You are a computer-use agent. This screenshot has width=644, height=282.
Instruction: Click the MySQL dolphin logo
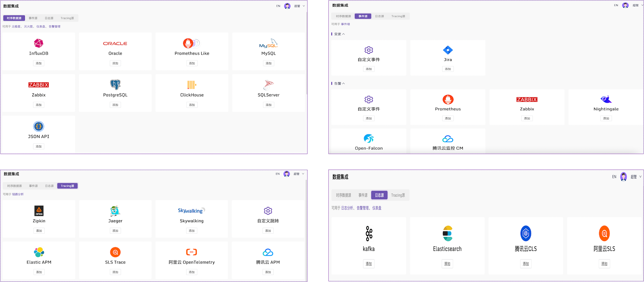click(x=268, y=43)
